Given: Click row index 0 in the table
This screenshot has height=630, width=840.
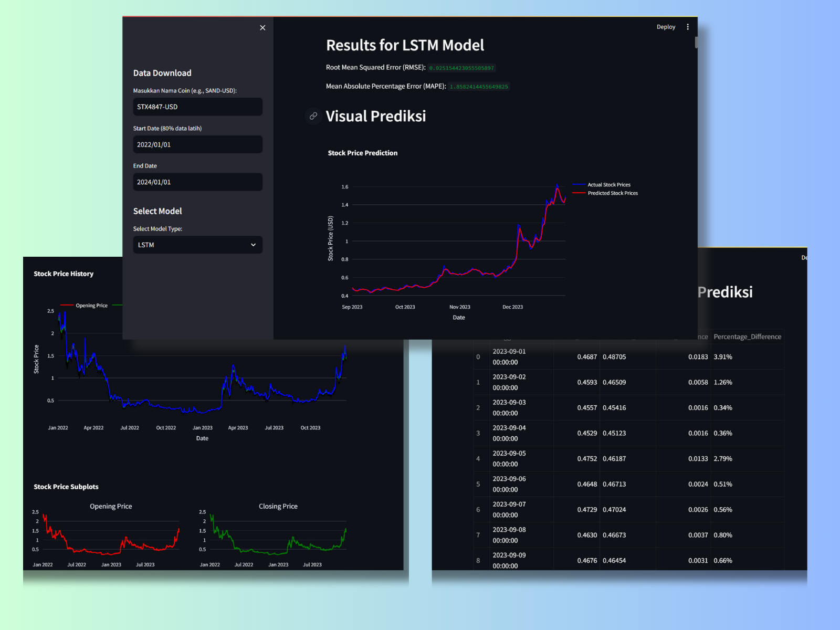Looking at the screenshot, I should (478, 357).
